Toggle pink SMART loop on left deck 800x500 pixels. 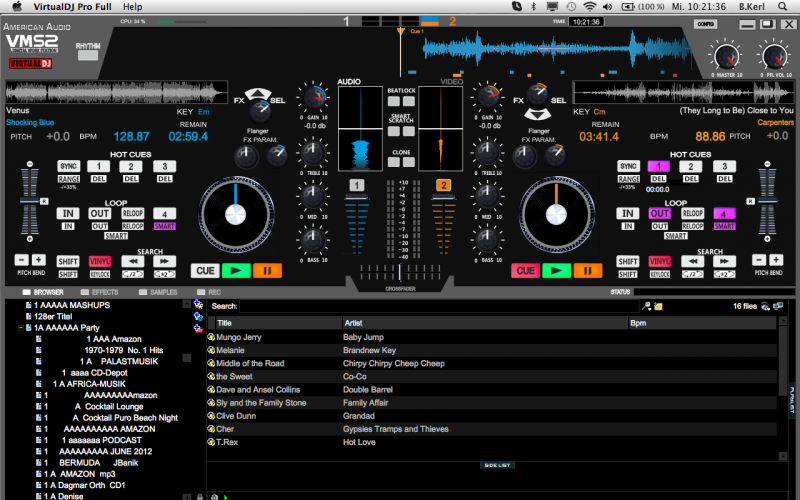pyautogui.click(x=164, y=226)
